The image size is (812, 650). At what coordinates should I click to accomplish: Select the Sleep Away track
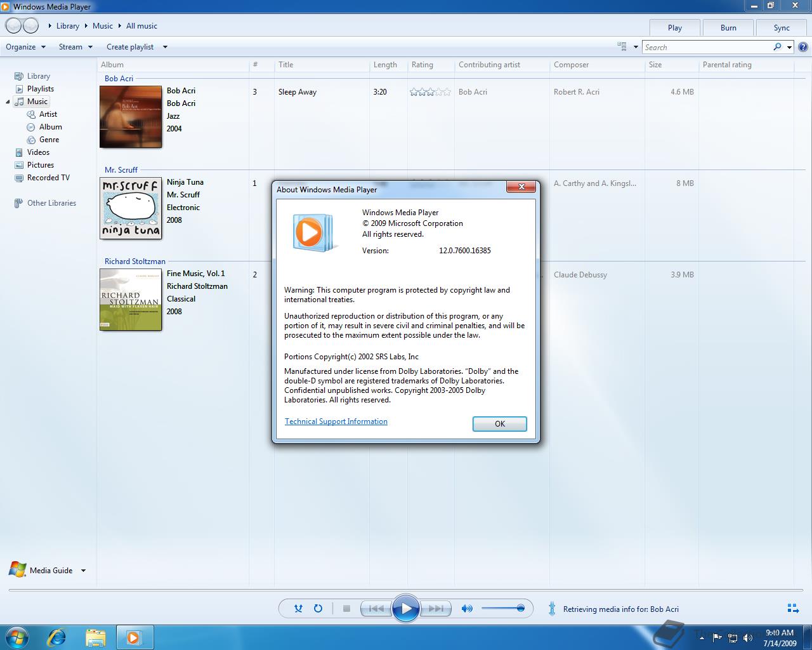tap(298, 92)
